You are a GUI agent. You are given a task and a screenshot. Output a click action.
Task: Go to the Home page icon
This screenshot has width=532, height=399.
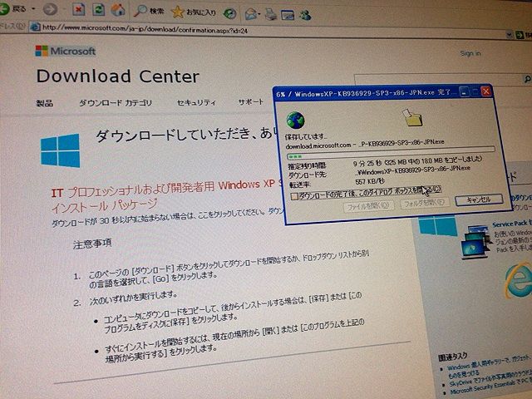[118, 10]
